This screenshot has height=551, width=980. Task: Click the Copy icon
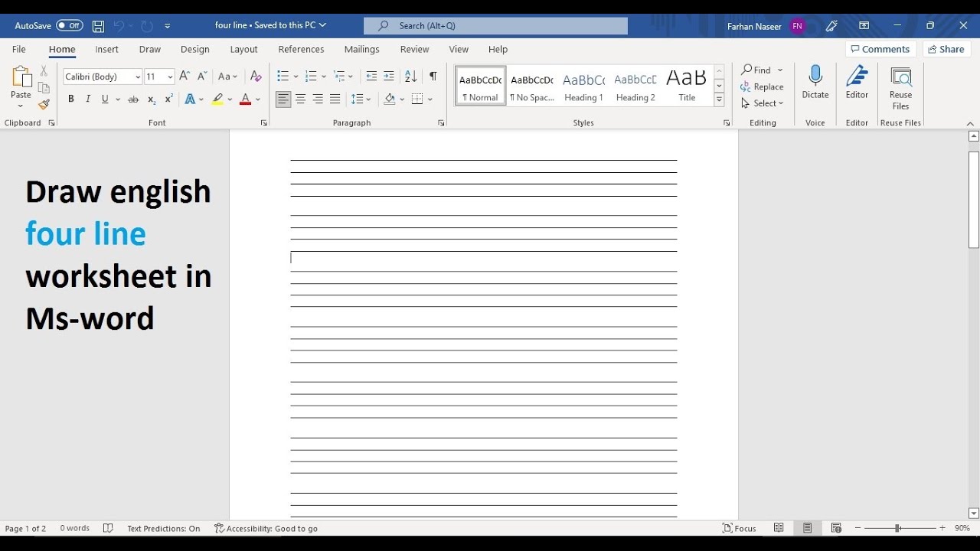(44, 87)
